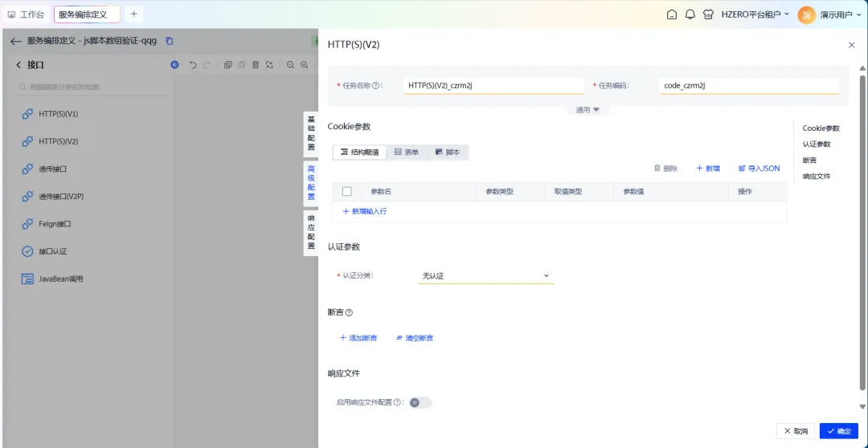
Task: Click the scrollbar down arrow in drawer
Action: (x=862, y=407)
